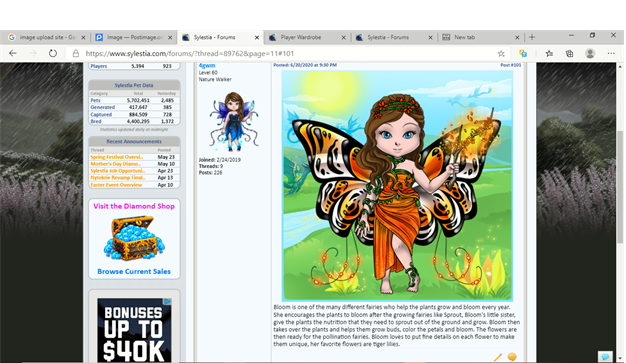626x363 pixels.
Task: Click the Bred category link
Action: [x=96, y=121]
